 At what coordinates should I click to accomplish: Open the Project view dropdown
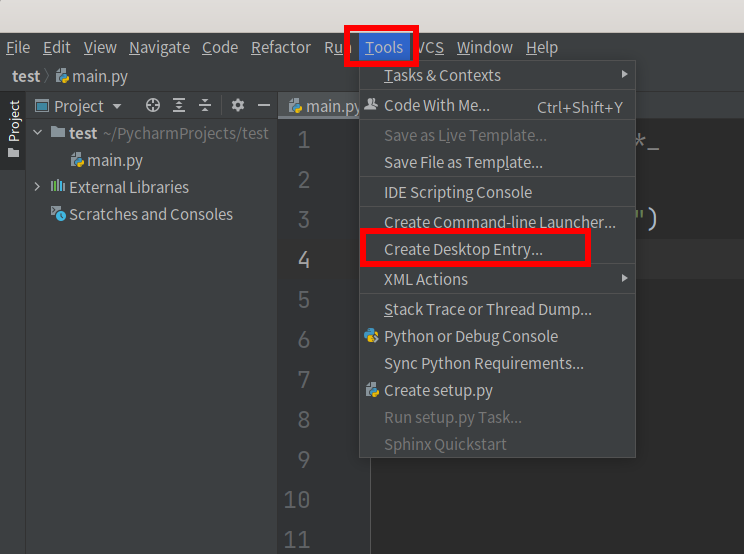117,106
